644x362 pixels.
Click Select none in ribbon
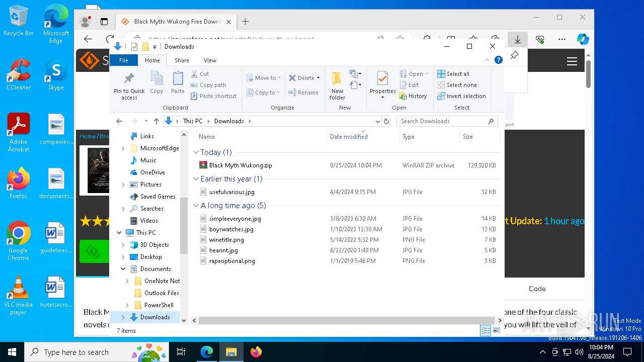tap(457, 85)
